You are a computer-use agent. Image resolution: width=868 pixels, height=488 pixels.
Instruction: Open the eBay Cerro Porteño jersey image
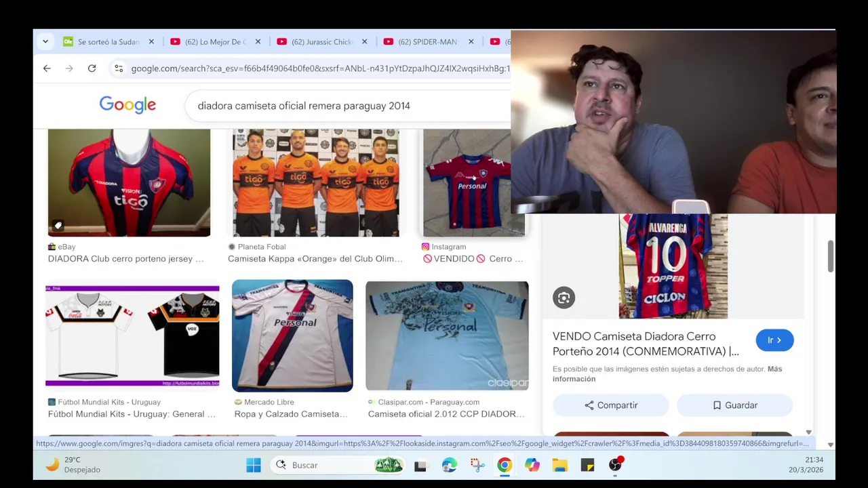(x=129, y=182)
